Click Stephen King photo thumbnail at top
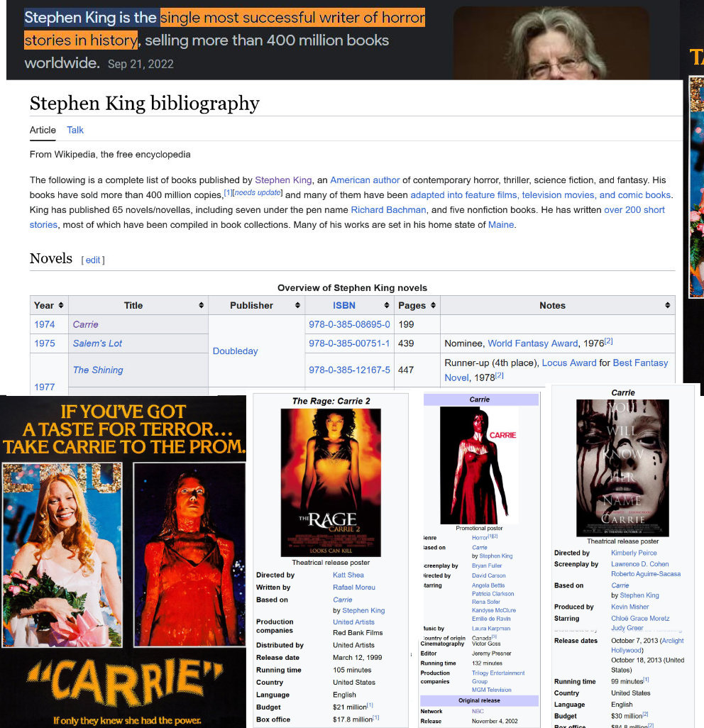704x728 pixels. tap(551, 43)
